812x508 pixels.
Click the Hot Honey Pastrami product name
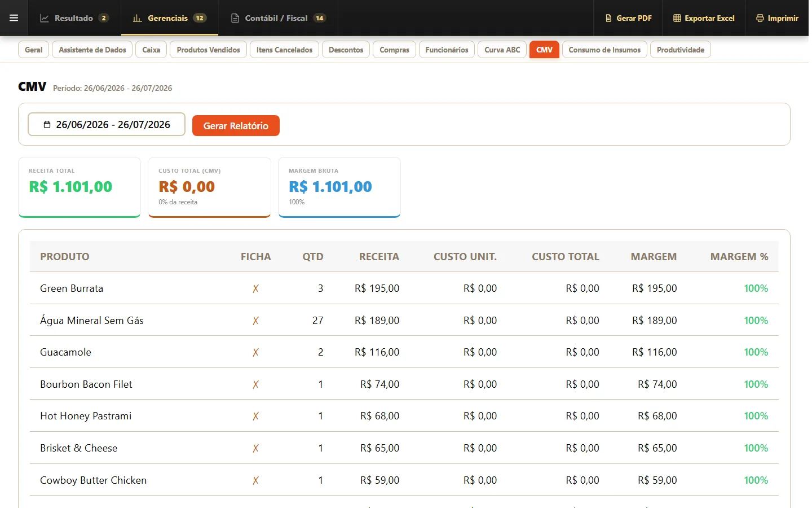click(86, 416)
